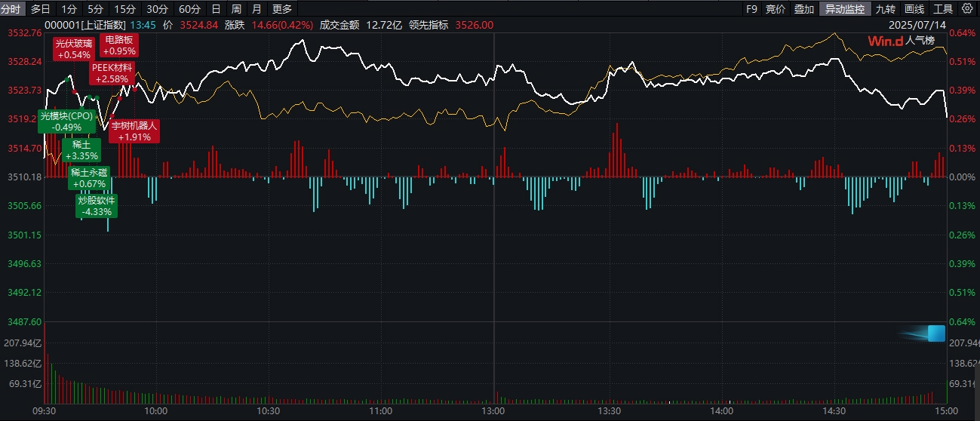Click the blue floating widget icon

coord(935,333)
